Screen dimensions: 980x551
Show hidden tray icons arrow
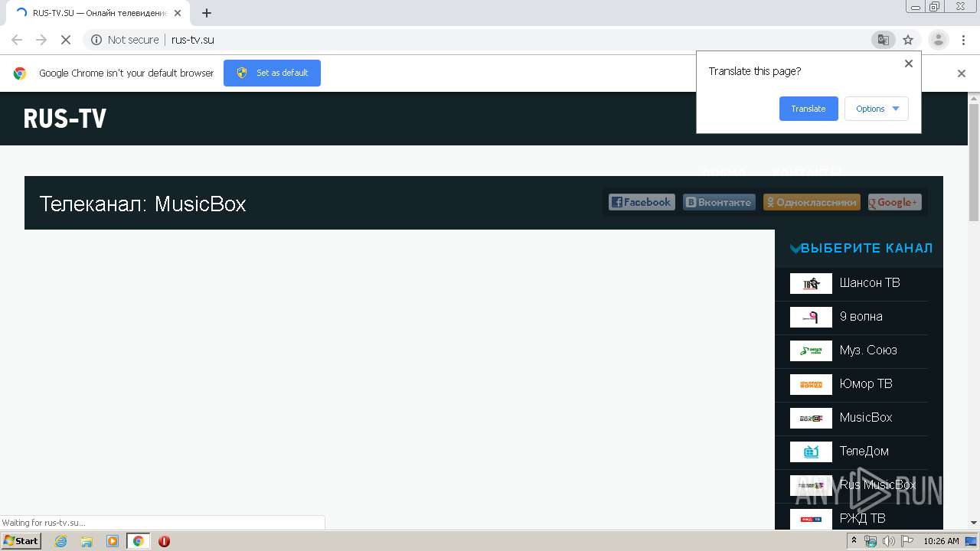pos(855,541)
